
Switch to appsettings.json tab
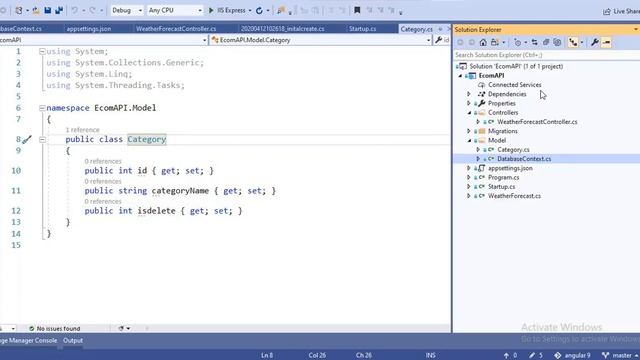click(x=89, y=29)
